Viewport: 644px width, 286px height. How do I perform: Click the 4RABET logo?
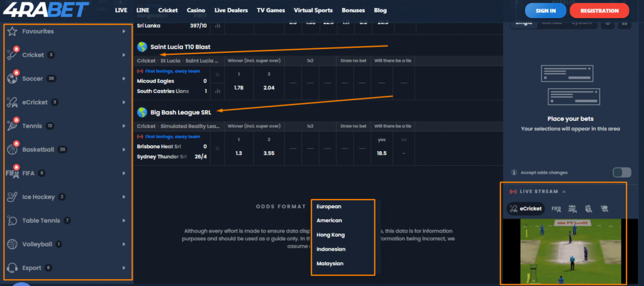click(45, 10)
